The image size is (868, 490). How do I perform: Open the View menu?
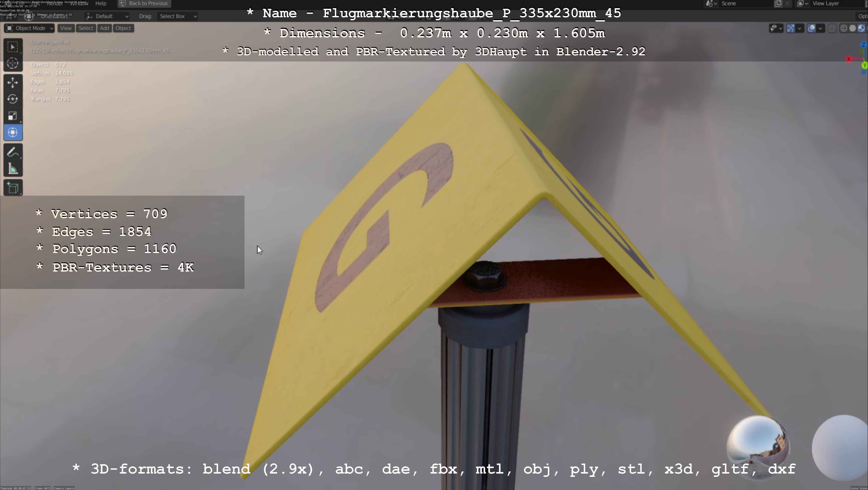point(66,28)
